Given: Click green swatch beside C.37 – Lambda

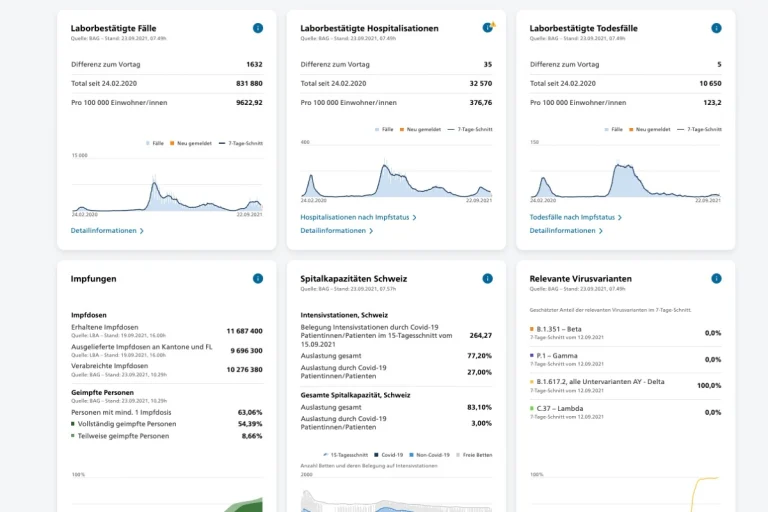Looking at the screenshot, I should [532, 408].
